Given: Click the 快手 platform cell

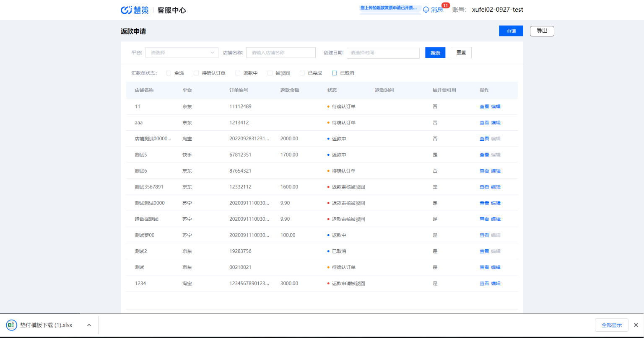Looking at the screenshot, I should click(187, 155).
